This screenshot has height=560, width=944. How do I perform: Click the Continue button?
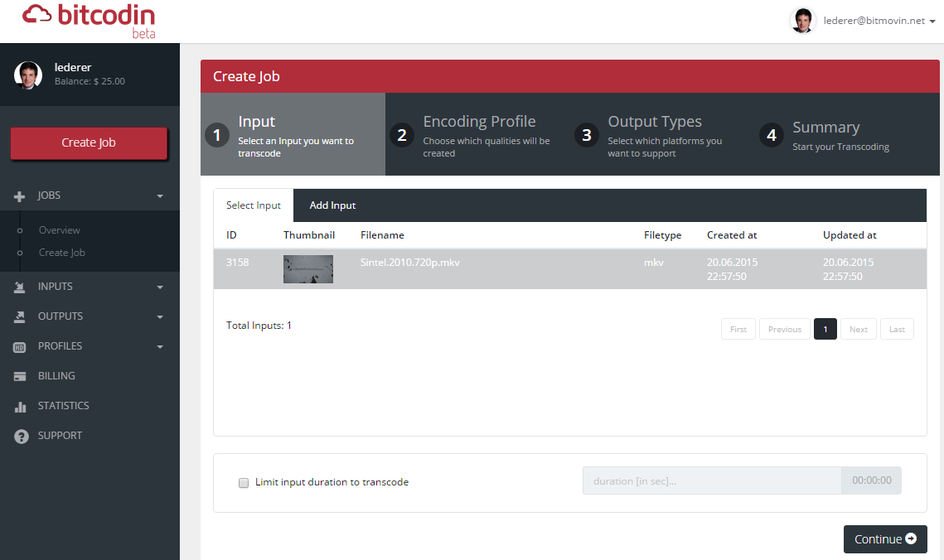[885, 539]
